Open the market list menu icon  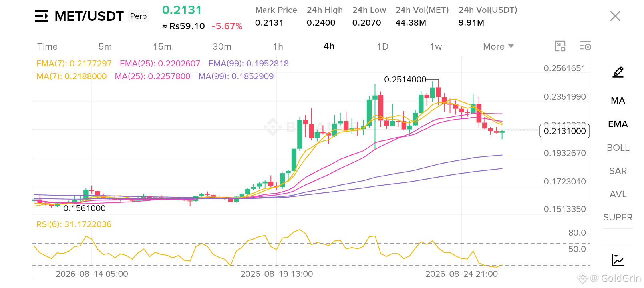[42, 16]
